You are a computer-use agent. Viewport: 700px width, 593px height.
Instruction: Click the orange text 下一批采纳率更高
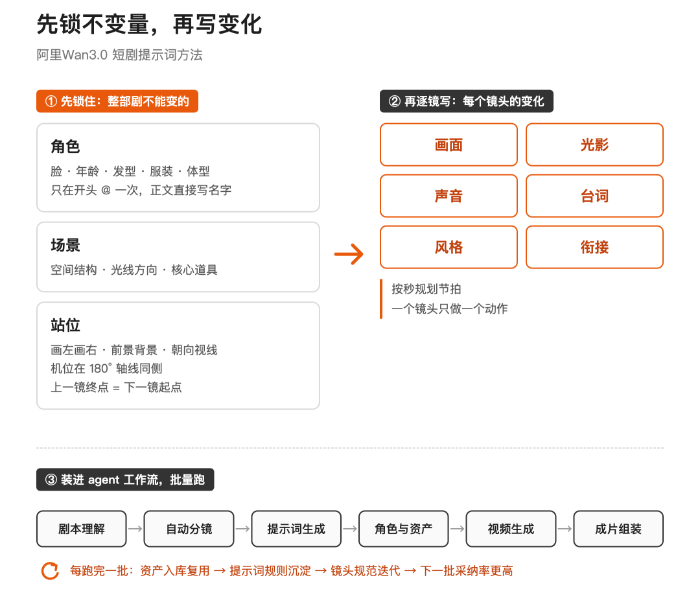tap(467, 571)
